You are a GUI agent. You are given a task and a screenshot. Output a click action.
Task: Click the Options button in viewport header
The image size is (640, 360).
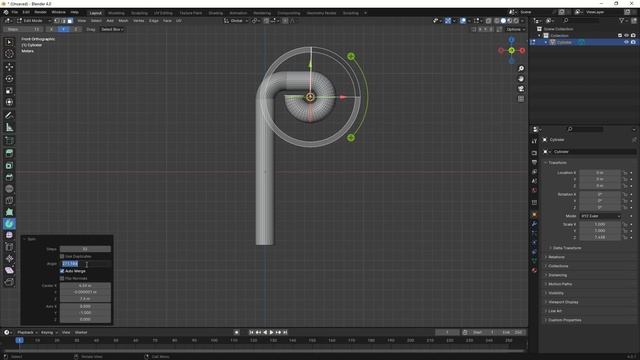tap(515, 29)
